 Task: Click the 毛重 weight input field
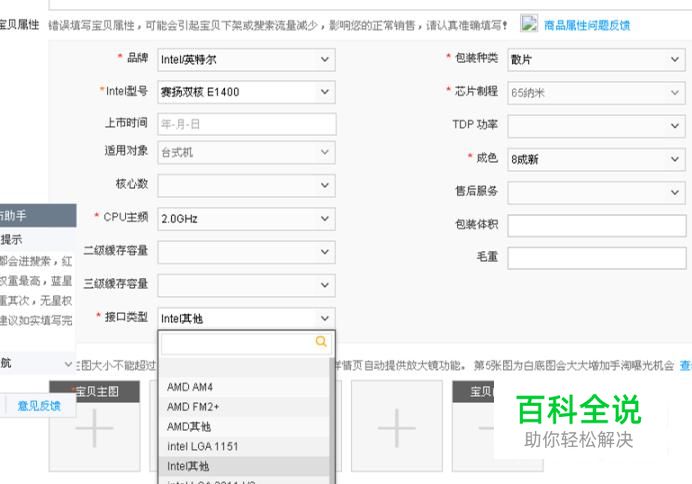click(597, 258)
